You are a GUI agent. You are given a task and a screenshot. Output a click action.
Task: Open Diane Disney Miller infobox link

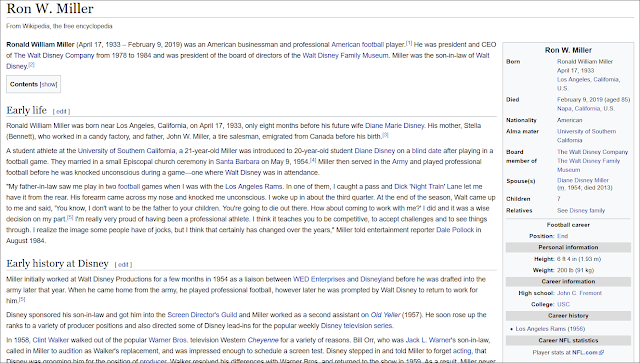(583, 180)
